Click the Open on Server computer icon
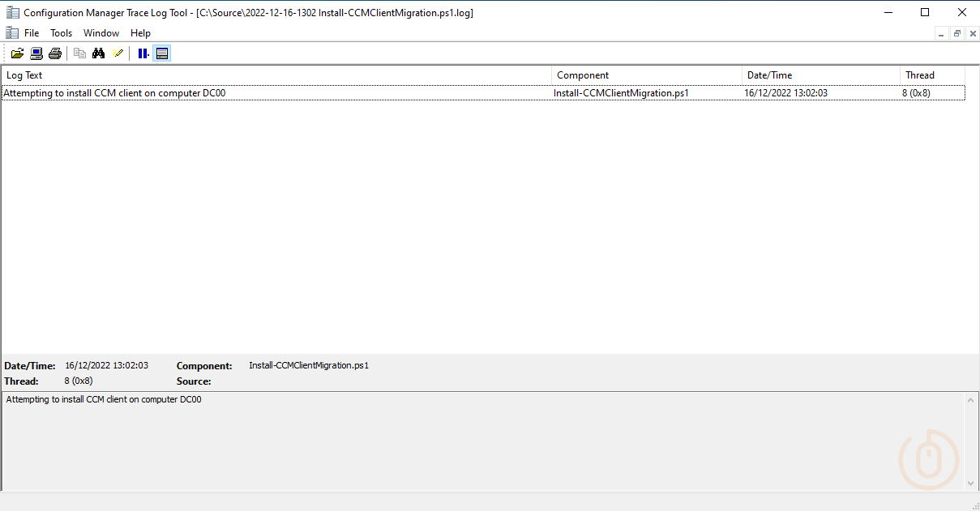The height and width of the screenshot is (511, 980). click(x=36, y=53)
